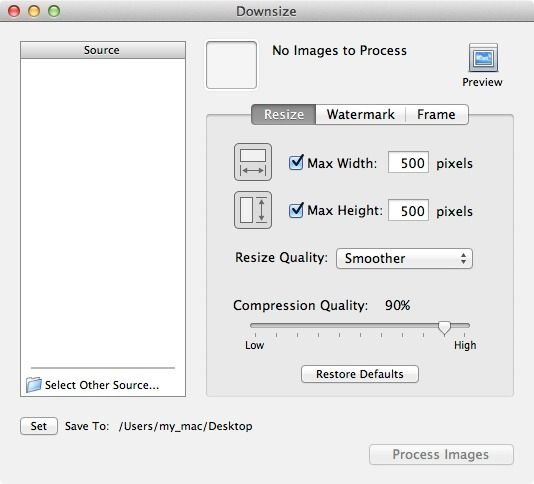Image resolution: width=534 pixels, height=484 pixels.
Task: Click the /Users/my_mac/Desktop path text
Action: click(186, 426)
